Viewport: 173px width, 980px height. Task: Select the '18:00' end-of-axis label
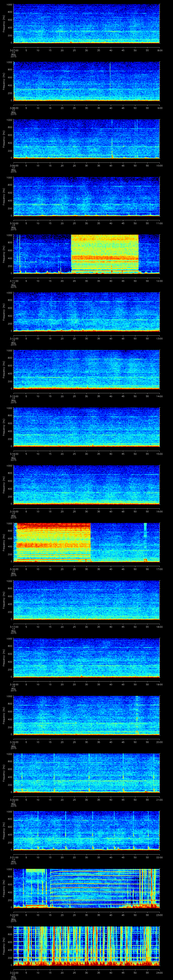(x=159, y=627)
